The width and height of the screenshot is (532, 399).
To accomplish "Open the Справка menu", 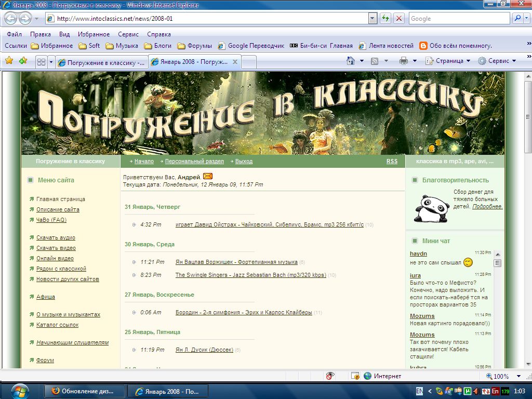I will point(159,34).
